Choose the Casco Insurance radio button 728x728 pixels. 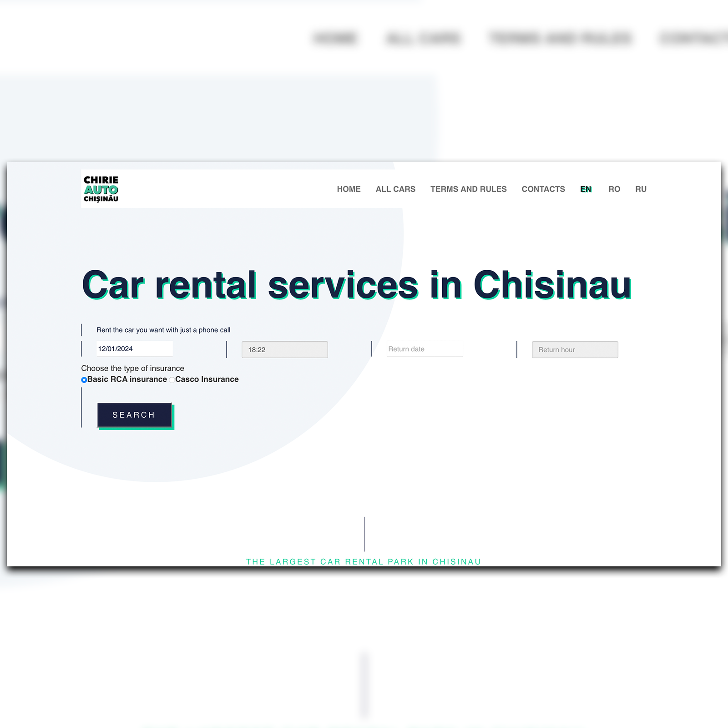(x=172, y=380)
